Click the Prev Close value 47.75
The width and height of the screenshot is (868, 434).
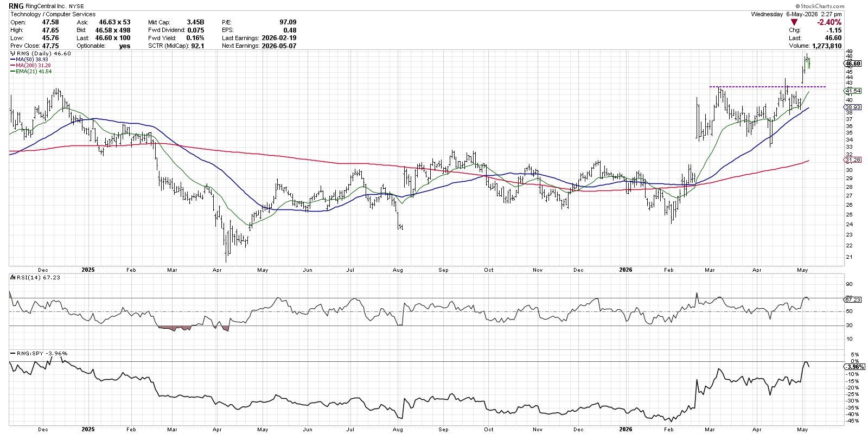click(x=50, y=46)
